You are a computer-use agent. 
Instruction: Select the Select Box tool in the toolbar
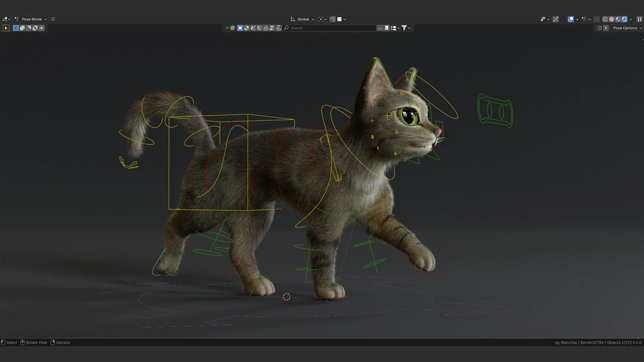(x=6, y=28)
